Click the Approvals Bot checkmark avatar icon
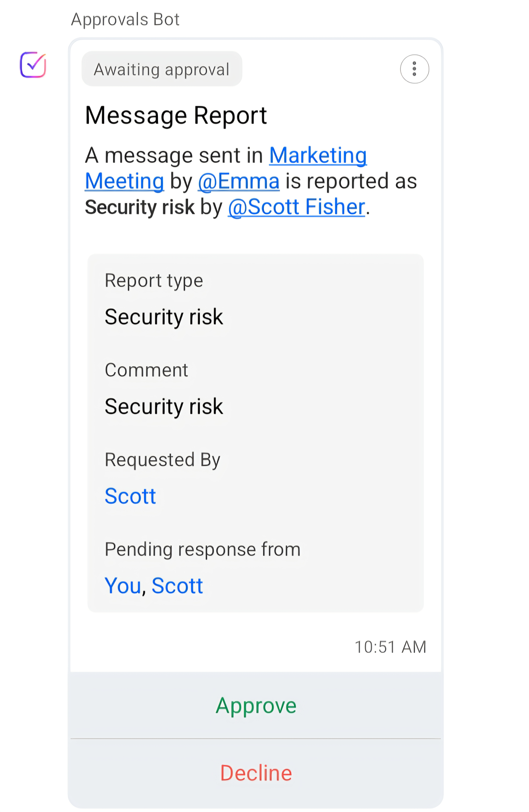The height and width of the screenshot is (812, 529). coord(33,65)
